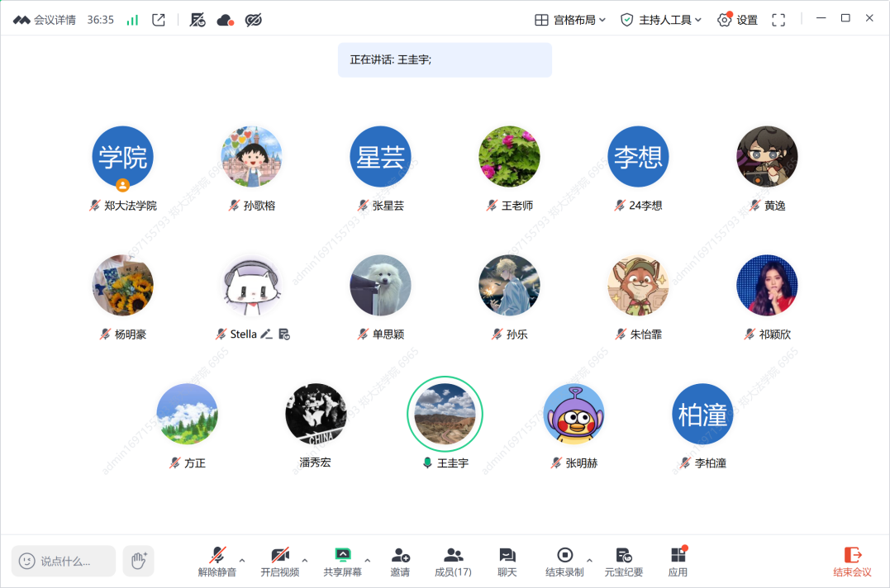Image resolution: width=890 pixels, height=588 pixels.
Task: Click End Meeting (结束会议) button
Action: tap(852, 562)
